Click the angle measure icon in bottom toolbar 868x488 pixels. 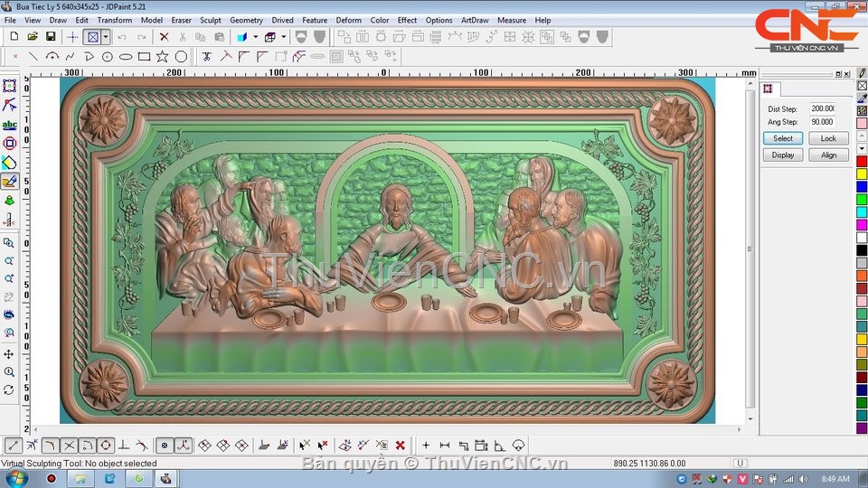pos(499,445)
